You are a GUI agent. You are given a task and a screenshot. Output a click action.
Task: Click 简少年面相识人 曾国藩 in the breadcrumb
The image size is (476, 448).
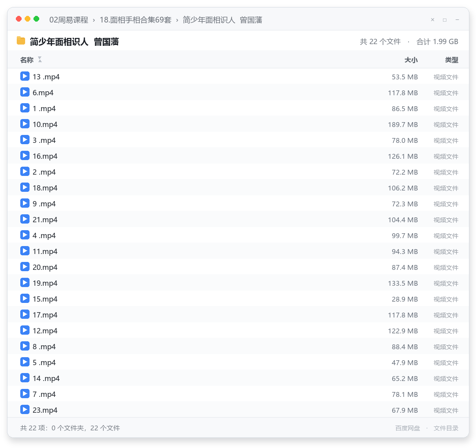tap(223, 20)
